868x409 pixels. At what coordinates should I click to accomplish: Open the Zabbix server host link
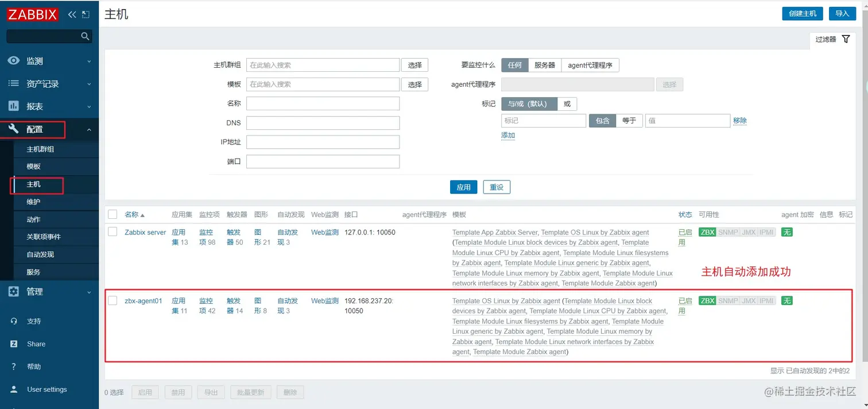[x=145, y=232]
